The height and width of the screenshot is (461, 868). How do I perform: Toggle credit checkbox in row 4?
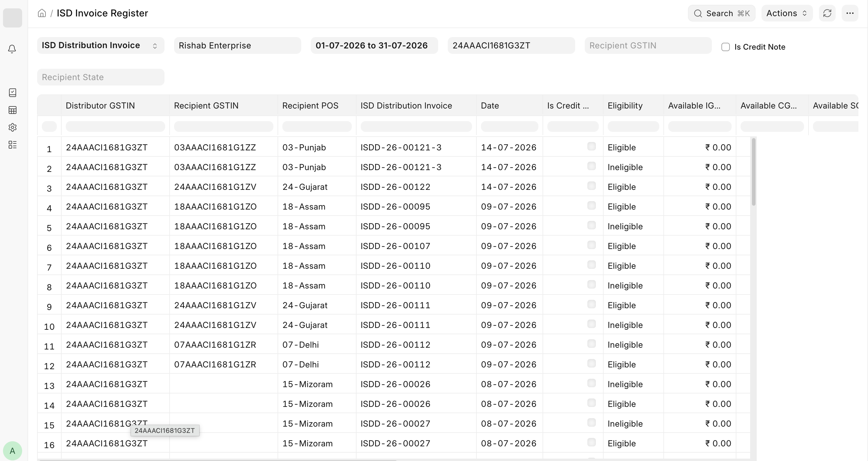[591, 205]
